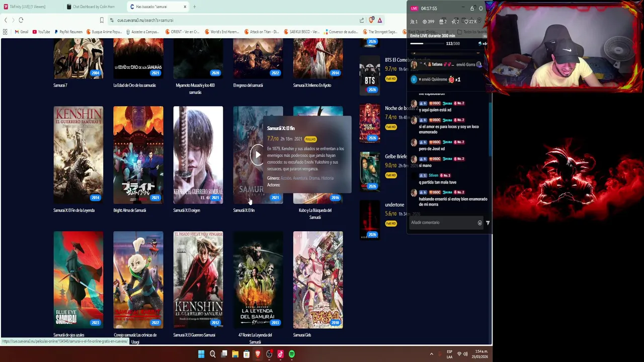Viewport: 644px width, 362px height.
Task: Reload the current page
Action: [21, 20]
